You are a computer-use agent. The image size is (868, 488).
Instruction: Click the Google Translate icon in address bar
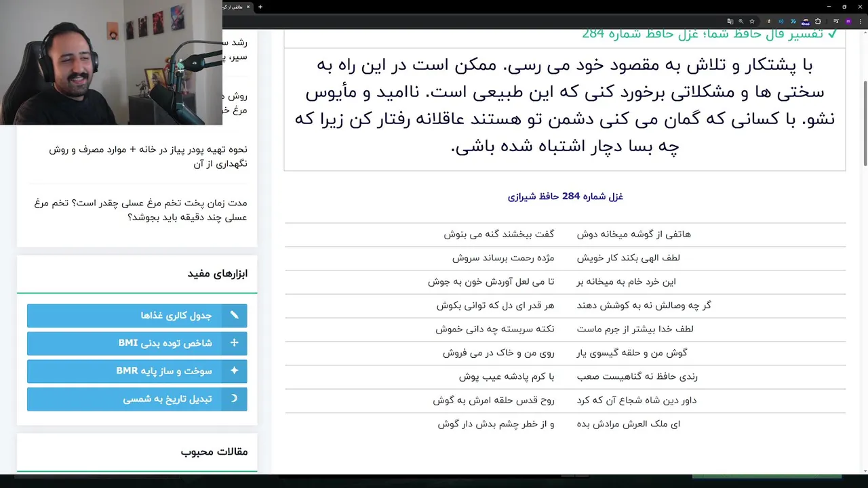pyautogui.click(x=730, y=22)
